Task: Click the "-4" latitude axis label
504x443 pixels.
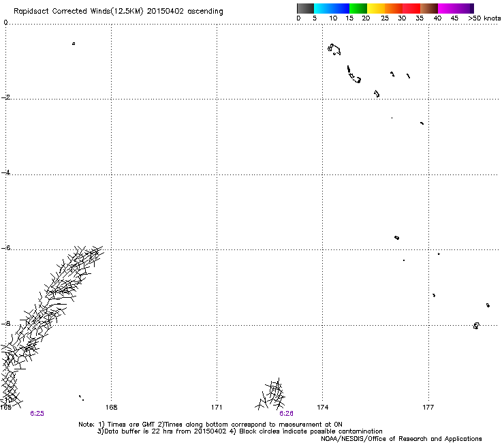Action: tap(5, 172)
